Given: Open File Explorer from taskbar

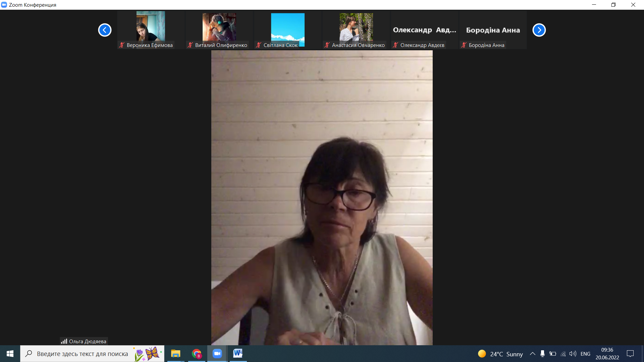Looking at the screenshot, I should tap(176, 354).
